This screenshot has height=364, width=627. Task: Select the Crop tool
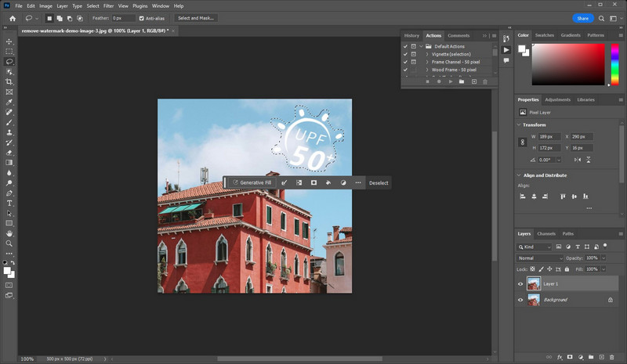coord(9,82)
